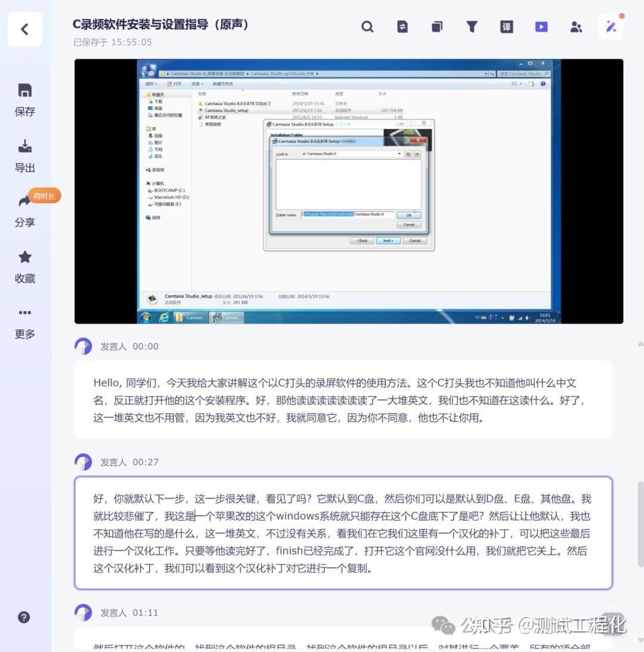Toggle the video player icon
644x652 pixels.
(541, 27)
